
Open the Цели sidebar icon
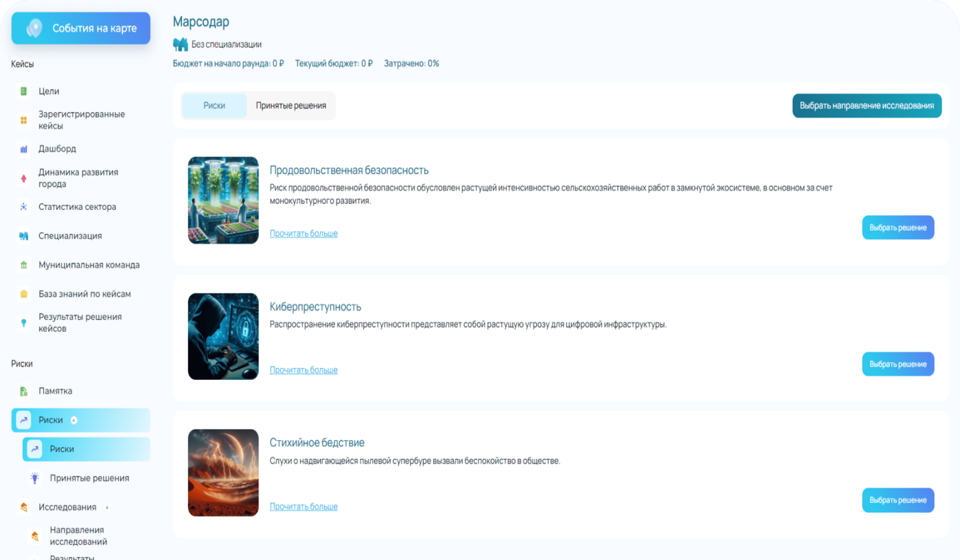tap(24, 92)
